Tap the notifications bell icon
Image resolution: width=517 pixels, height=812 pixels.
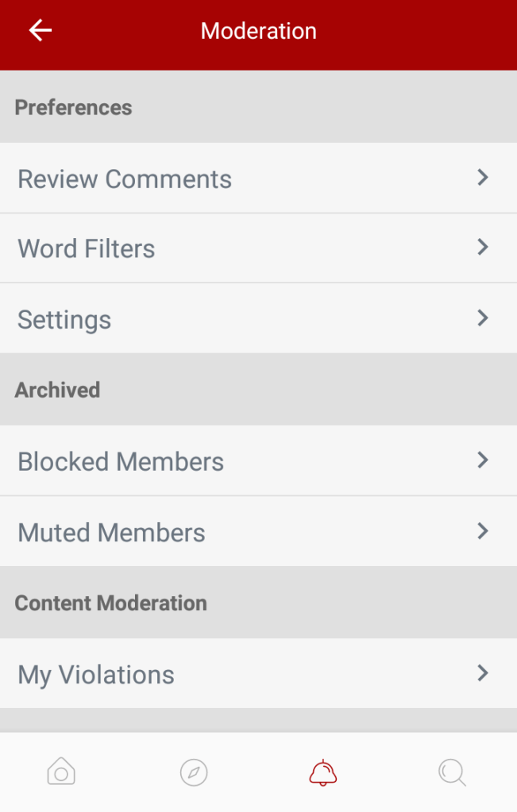coord(323,772)
